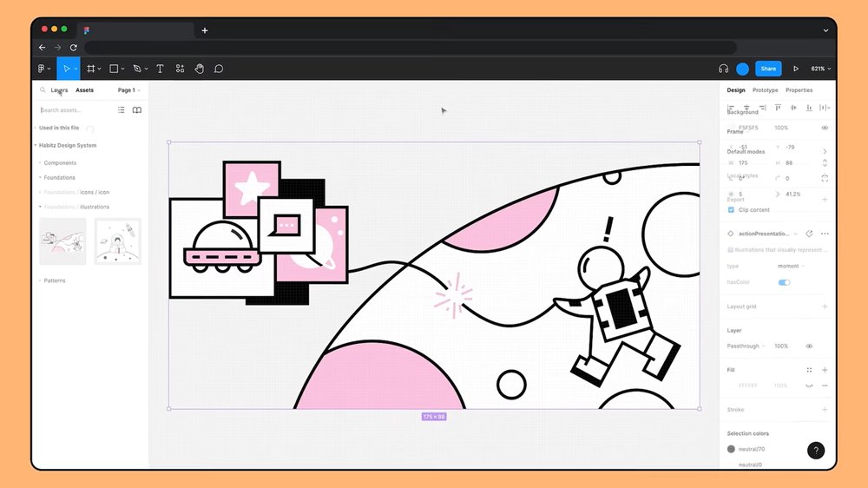Click the blue Share button

click(x=767, y=69)
